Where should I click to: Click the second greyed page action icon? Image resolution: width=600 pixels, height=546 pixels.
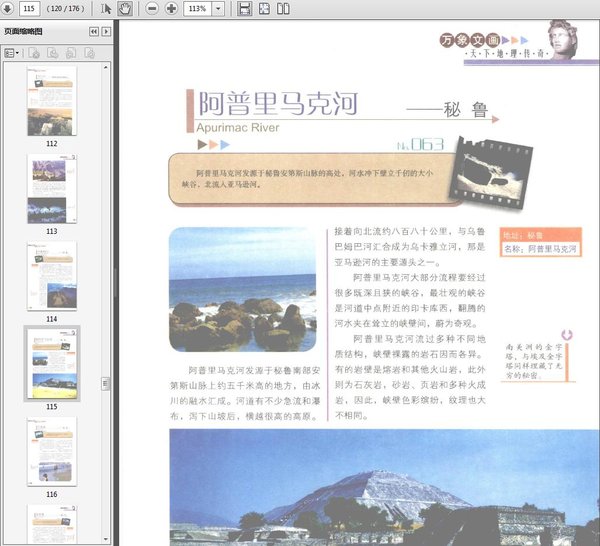point(52,53)
